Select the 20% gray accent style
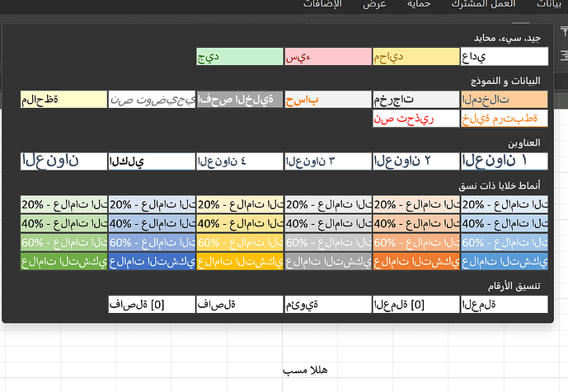The width and height of the screenshot is (568, 392). 328,204
